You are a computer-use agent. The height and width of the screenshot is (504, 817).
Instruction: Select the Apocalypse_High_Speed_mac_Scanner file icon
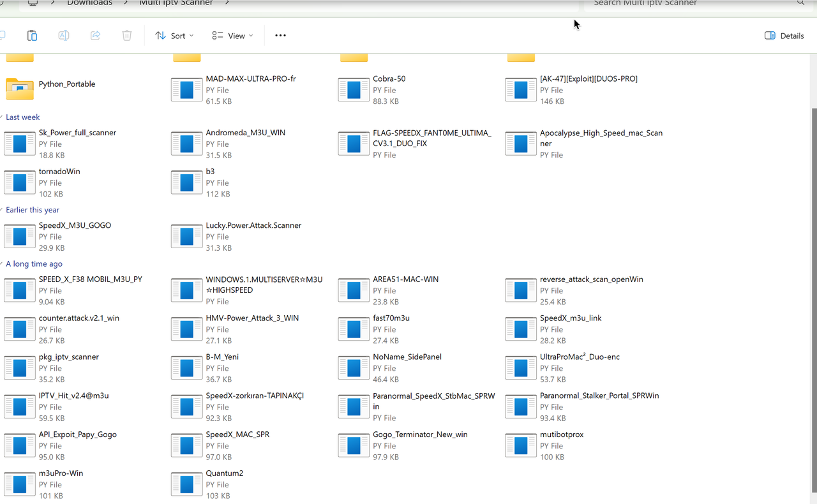click(x=521, y=144)
